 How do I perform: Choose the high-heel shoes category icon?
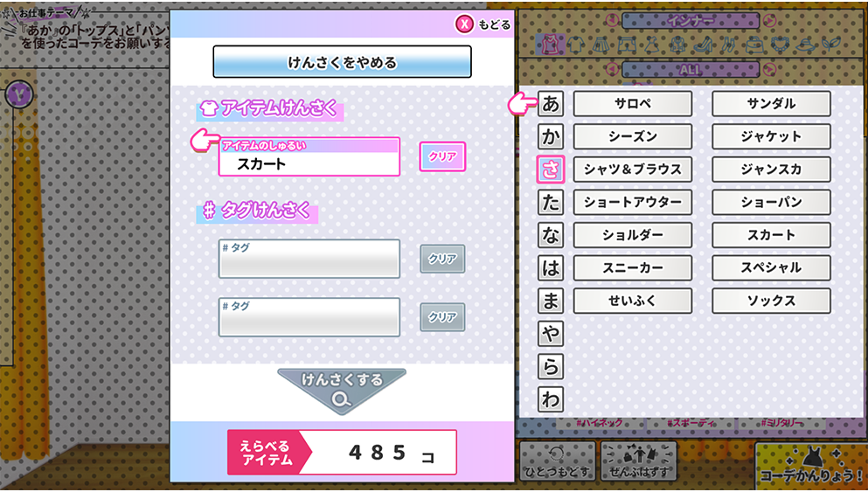click(x=705, y=45)
